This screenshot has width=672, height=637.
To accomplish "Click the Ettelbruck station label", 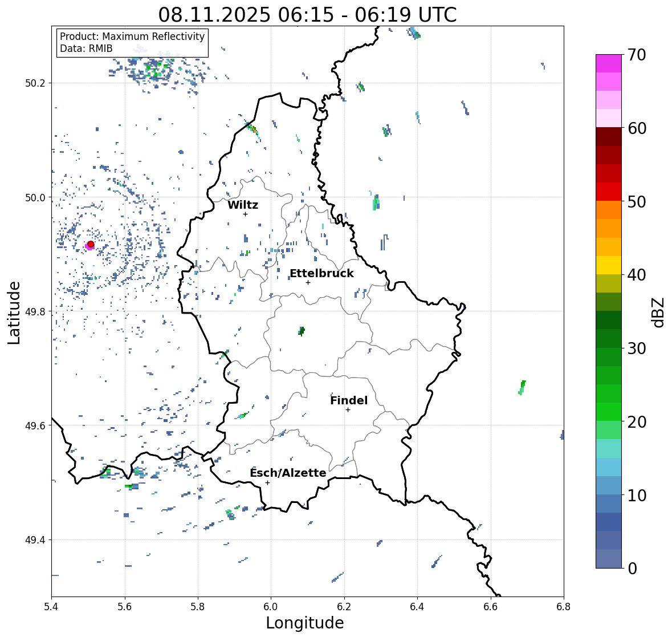I will tap(321, 274).
